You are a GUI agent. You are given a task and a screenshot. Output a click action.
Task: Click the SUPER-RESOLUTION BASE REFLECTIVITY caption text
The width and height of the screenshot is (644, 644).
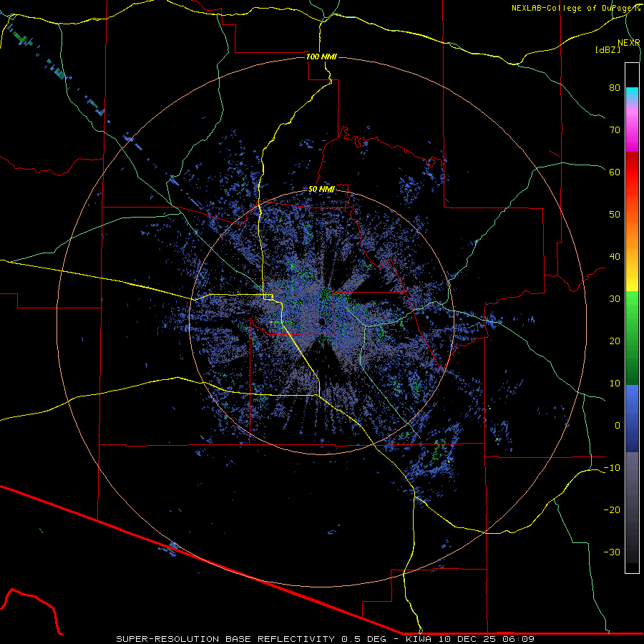(x=225, y=639)
